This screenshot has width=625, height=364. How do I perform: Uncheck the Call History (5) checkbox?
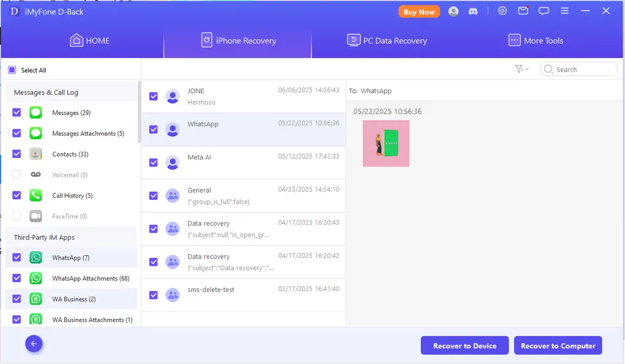(17, 195)
